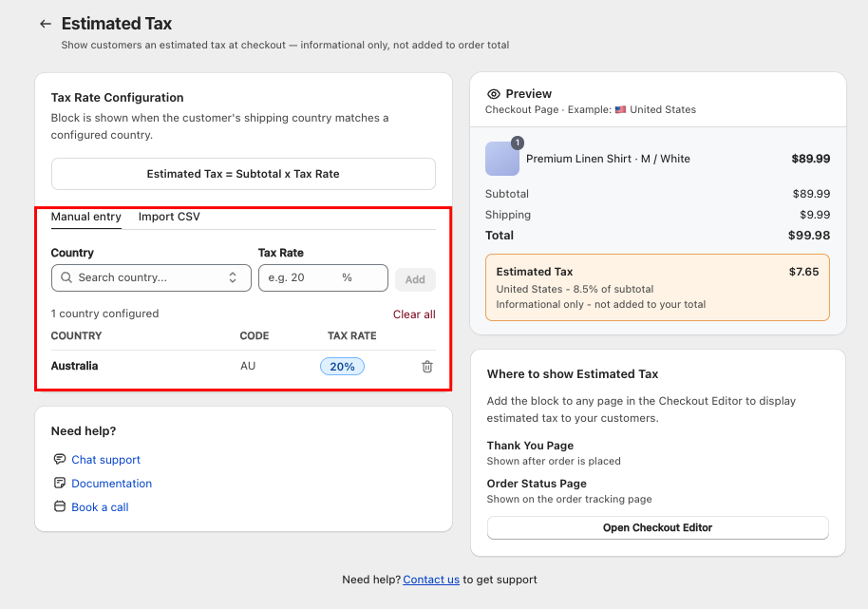The image size is (868, 609).
Task: Open the Checkout Editor
Action: [x=657, y=527]
